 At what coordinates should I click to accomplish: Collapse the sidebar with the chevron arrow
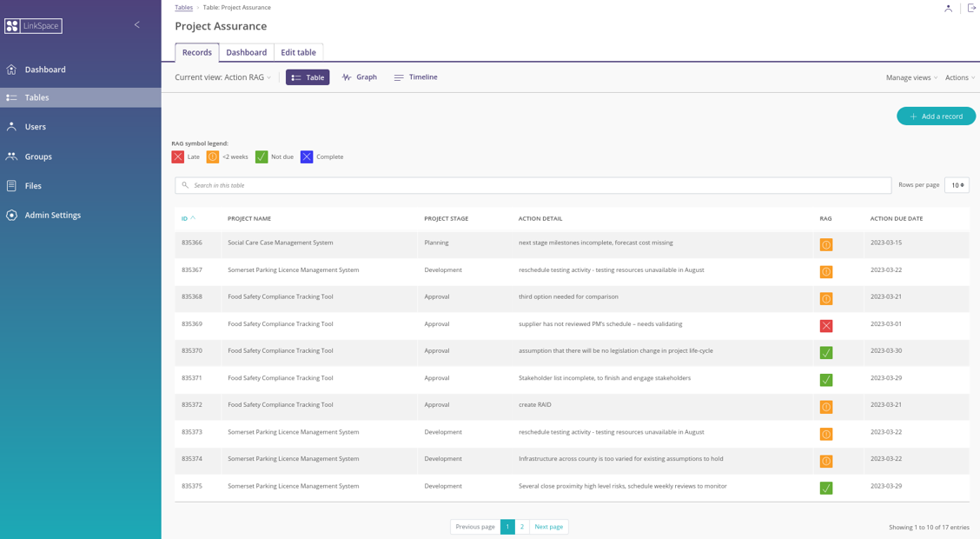[x=136, y=25]
